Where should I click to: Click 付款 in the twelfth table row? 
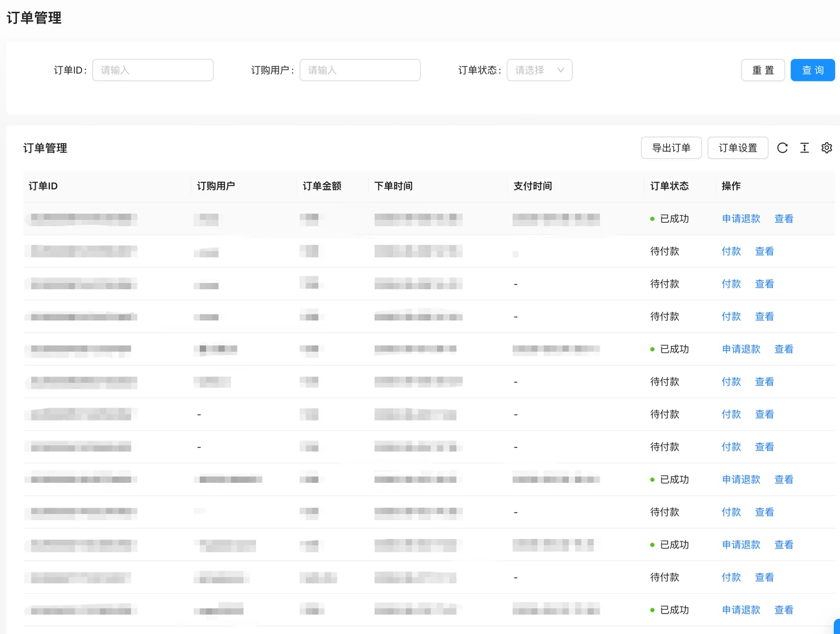coord(731,577)
